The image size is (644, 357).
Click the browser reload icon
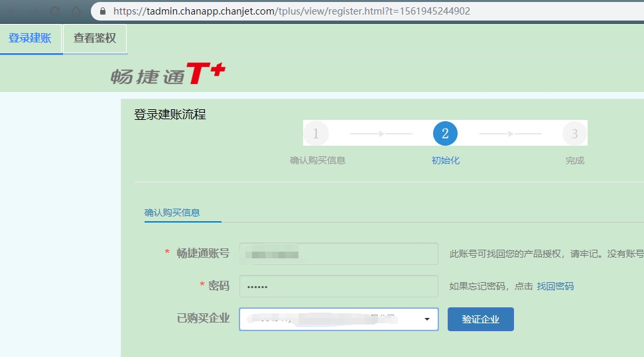tap(55, 11)
